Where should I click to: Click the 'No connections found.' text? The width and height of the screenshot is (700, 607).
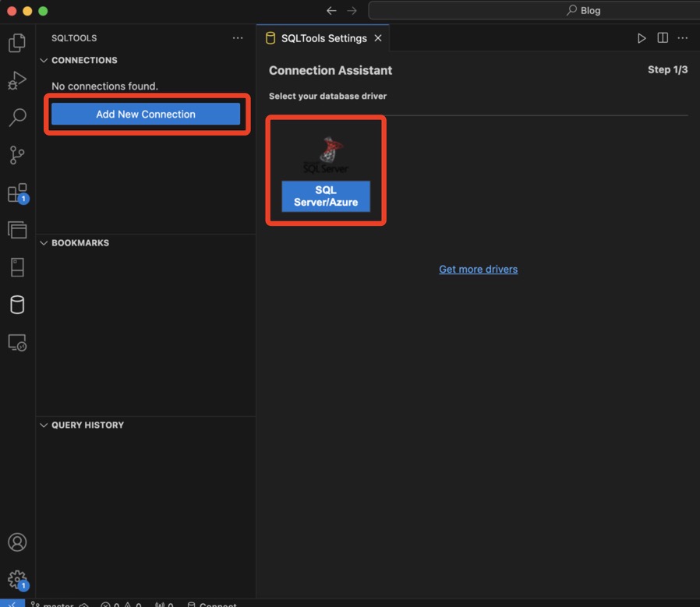(105, 86)
